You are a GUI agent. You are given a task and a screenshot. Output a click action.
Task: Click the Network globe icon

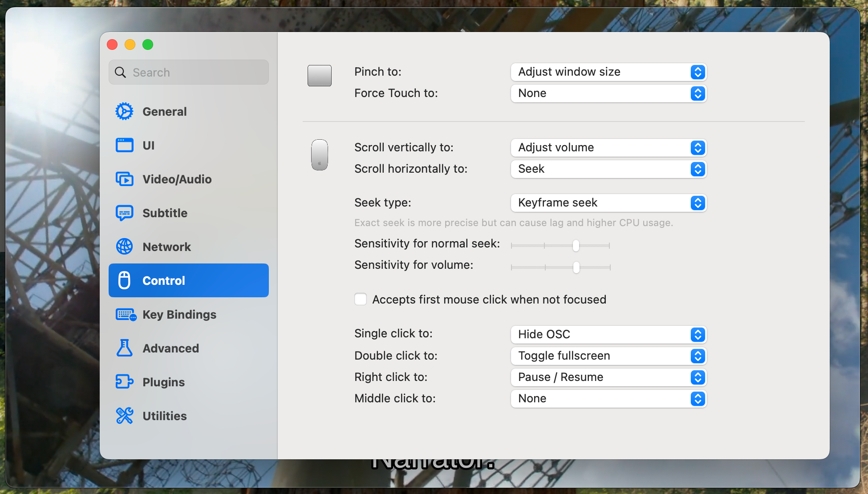click(x=125, y=247)
